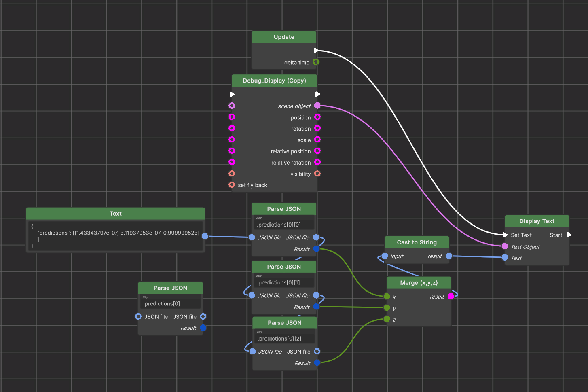
Task: Click the scene object output port
Action: point(317,106)
